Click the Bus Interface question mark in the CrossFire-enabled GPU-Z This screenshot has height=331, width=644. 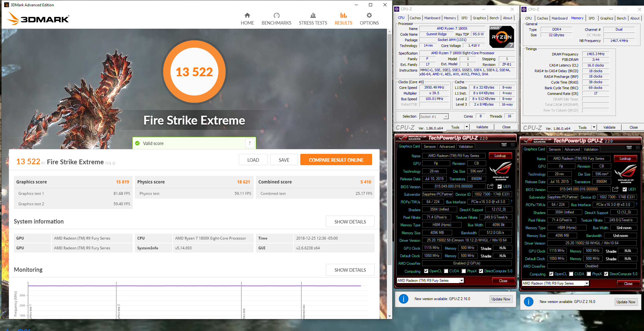click(x=511, y=202)
